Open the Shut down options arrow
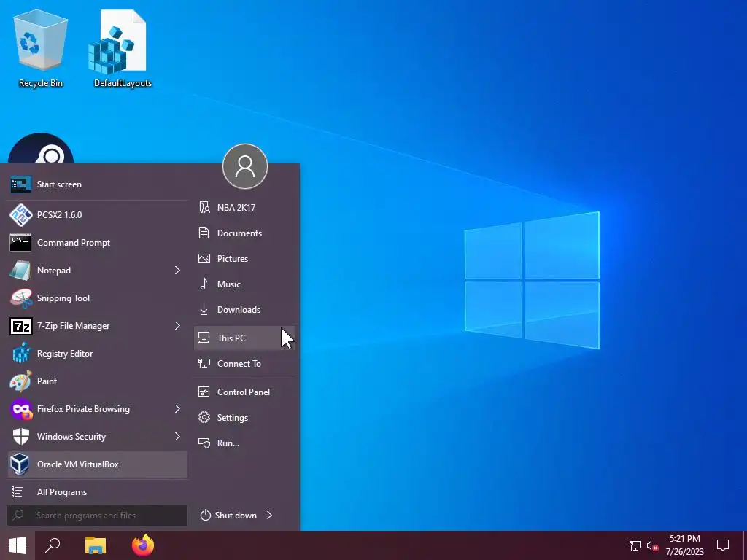Image resolution: width=747 pixels, height=560 pixels. coord(270,516)
